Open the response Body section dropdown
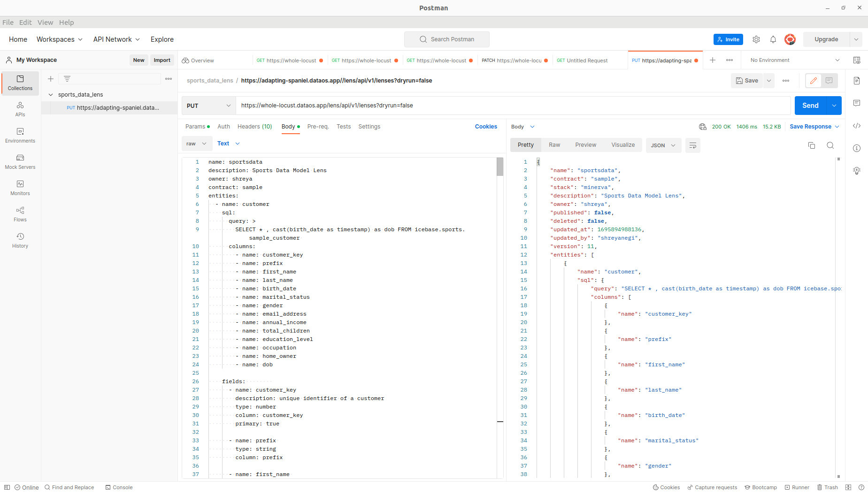The height and width of the screenshot is (492, 868). tap(523, 127)
